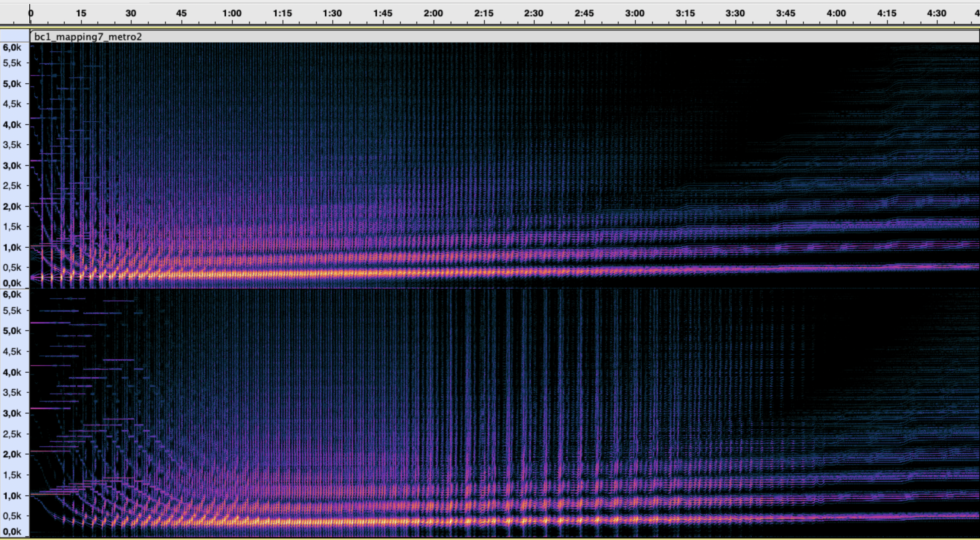The image size is (980, 540).
Task: Click 5,0k on the right channel frequency scale
Action: click(x=12, y=331)
